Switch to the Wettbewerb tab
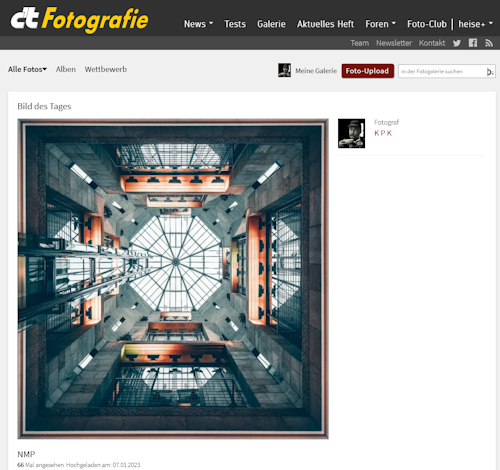 [106, 69]
